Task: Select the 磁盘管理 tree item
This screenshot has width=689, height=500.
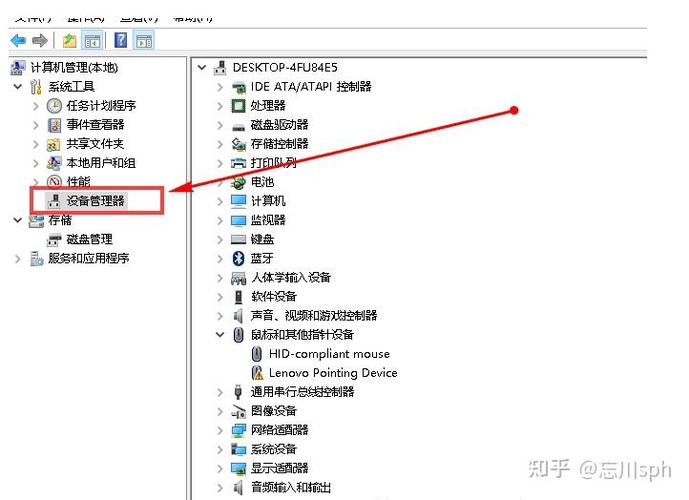Action: pos(90,239)
